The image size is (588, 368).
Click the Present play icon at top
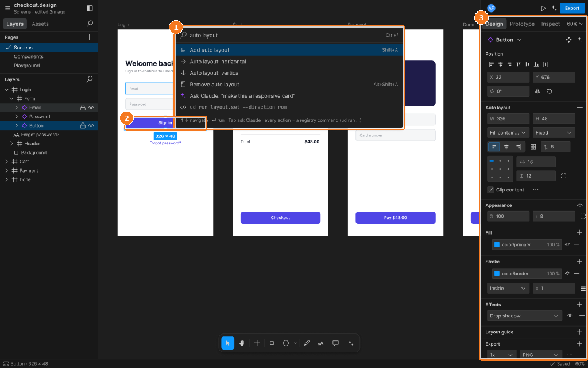pos(543,8)
